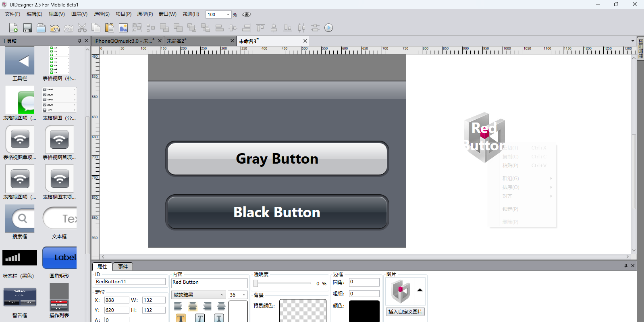Toggle bold text formatting button

coord(181,318)
